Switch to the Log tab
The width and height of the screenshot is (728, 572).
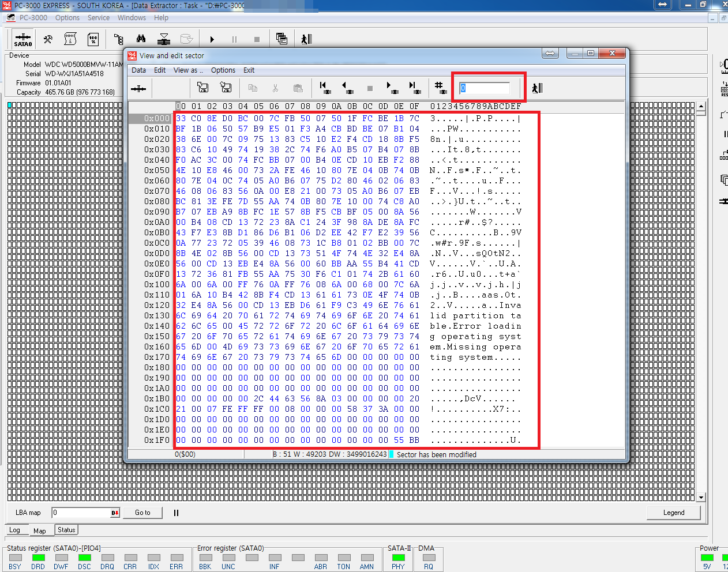[x=14, y=530]
